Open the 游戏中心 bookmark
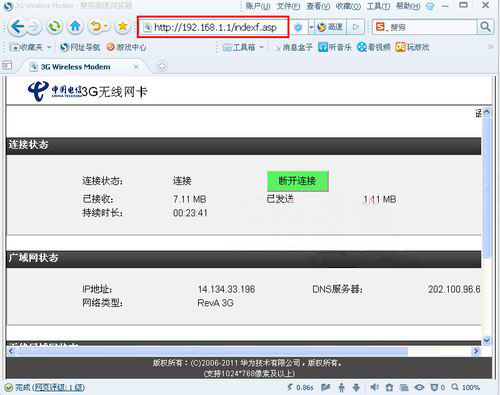This screenshot has height=395, width=500. pyautogui.click(x=126, y=47)
